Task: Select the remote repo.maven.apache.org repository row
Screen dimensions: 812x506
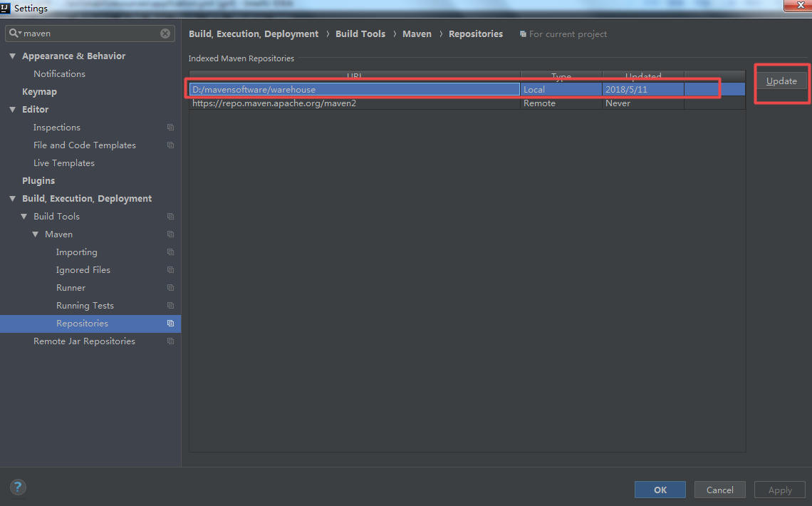Action: [467, 103]
